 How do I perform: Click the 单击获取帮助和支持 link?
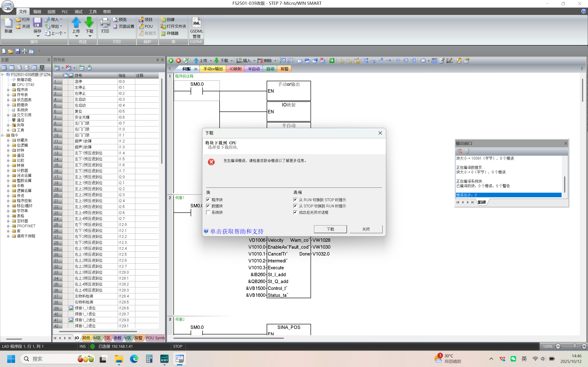237,231
